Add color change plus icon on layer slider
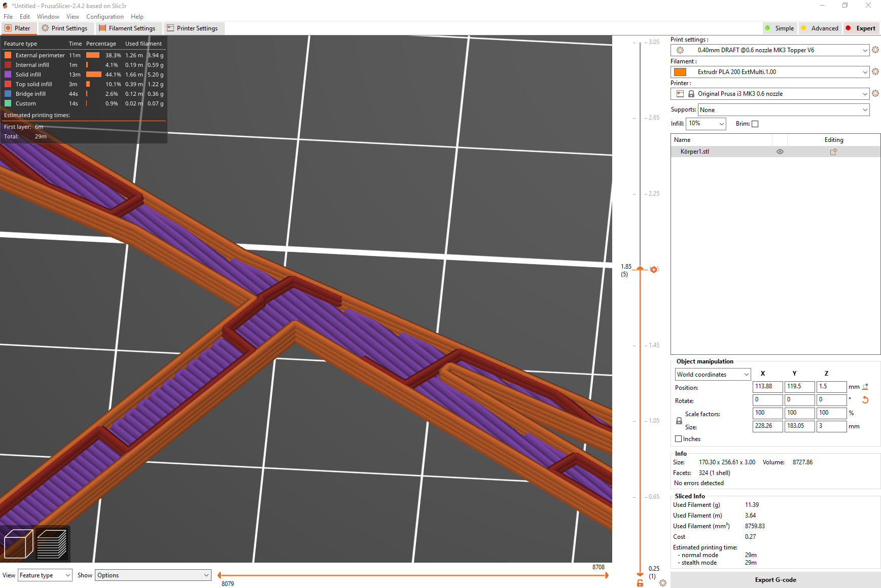The width and height of the screenshot is (881, 588). [x=654, y=270]
